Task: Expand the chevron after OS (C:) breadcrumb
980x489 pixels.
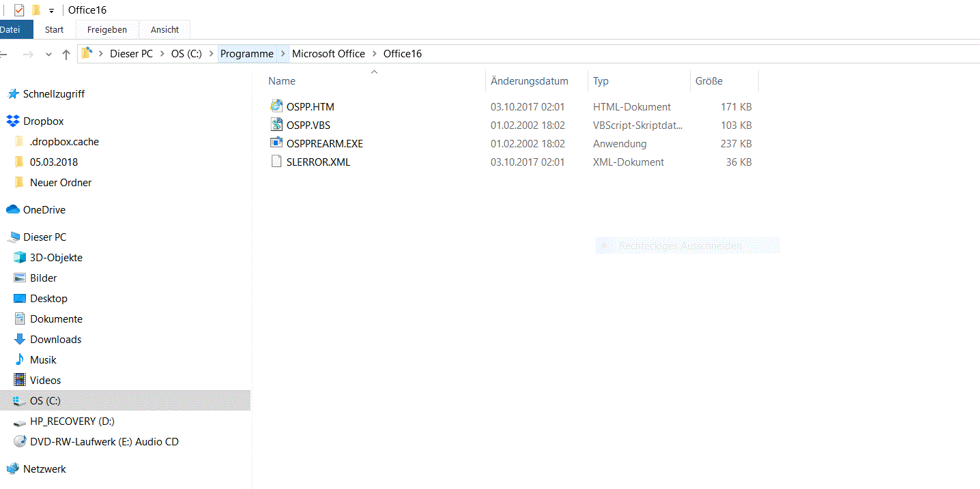Action: 211,54
